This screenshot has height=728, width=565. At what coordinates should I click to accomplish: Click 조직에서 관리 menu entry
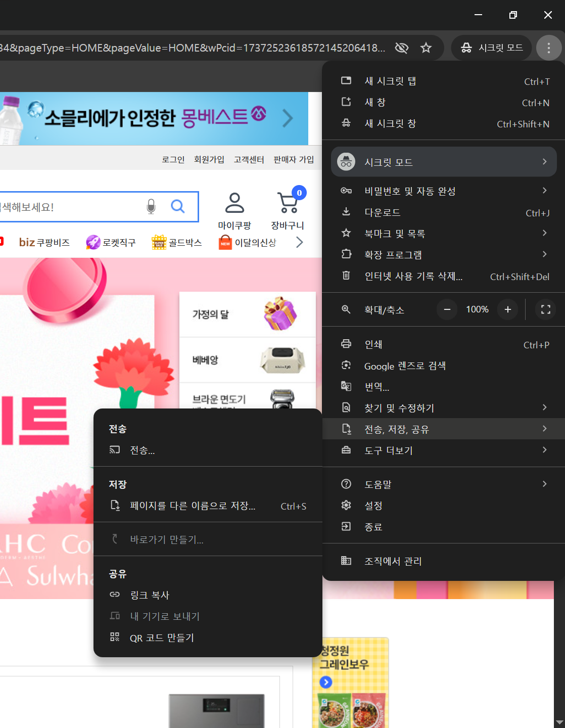click(x=443, y=561)
